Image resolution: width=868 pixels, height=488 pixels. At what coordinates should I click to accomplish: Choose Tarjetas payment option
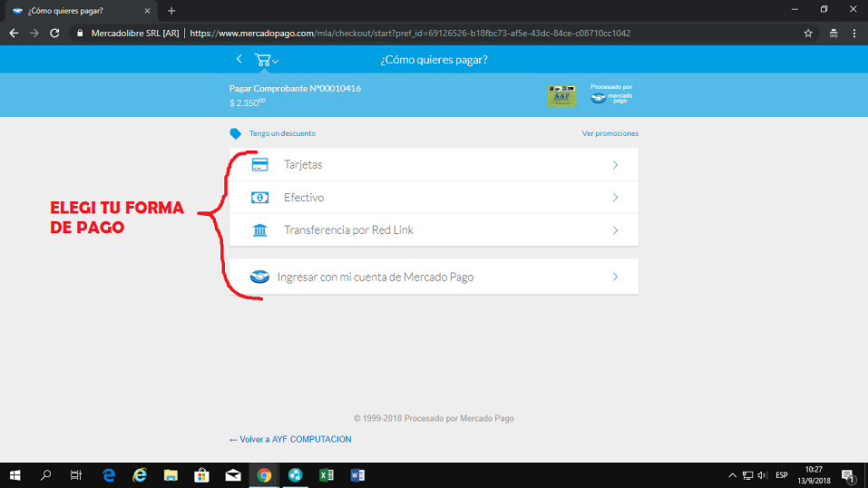(434, 164)
